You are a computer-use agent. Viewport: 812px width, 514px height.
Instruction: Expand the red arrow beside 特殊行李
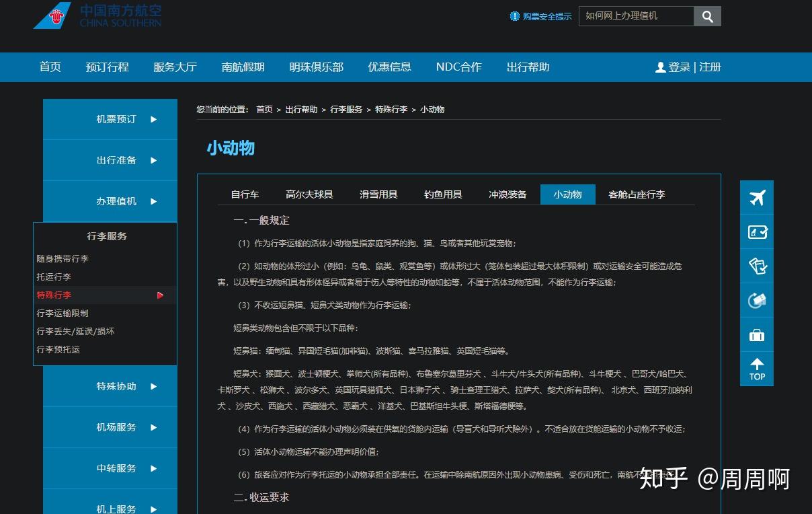click(x=161, y=295)
